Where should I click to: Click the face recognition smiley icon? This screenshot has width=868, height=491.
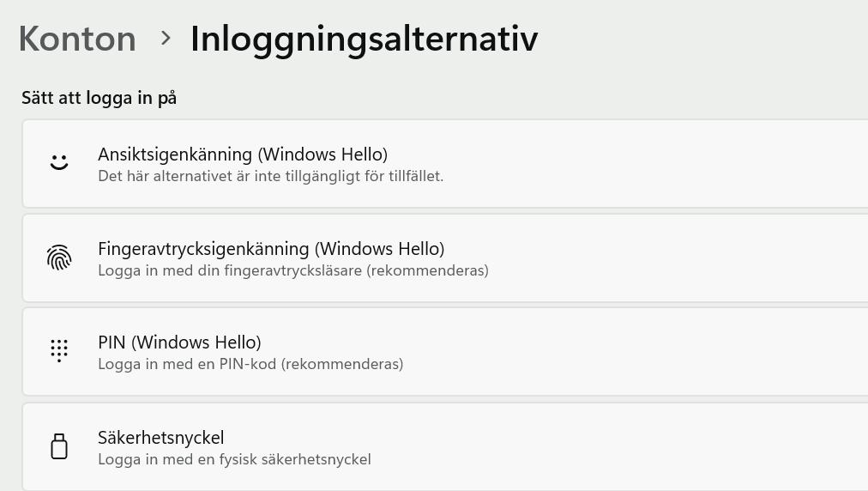click(58, 162)
